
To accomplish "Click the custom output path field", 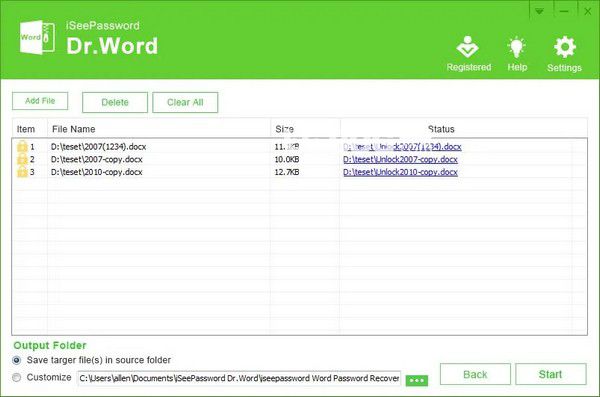I will click(x=239, y=378).
